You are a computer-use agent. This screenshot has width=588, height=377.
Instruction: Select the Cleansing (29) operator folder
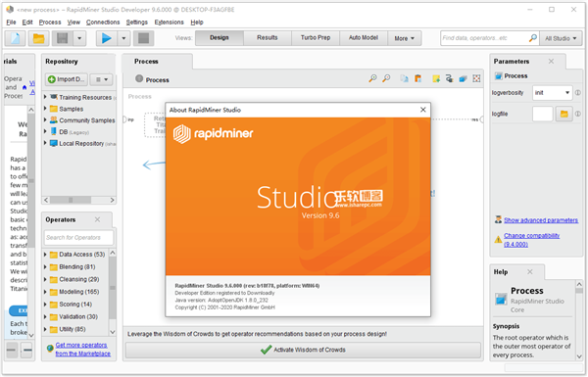(78, 279)
